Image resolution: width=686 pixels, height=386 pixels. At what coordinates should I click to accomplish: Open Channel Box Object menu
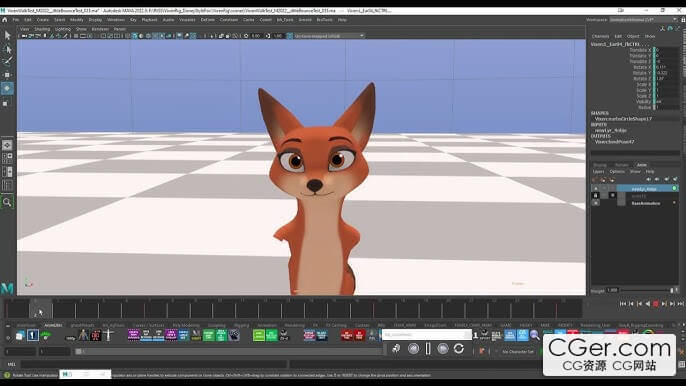coord(633,36)
